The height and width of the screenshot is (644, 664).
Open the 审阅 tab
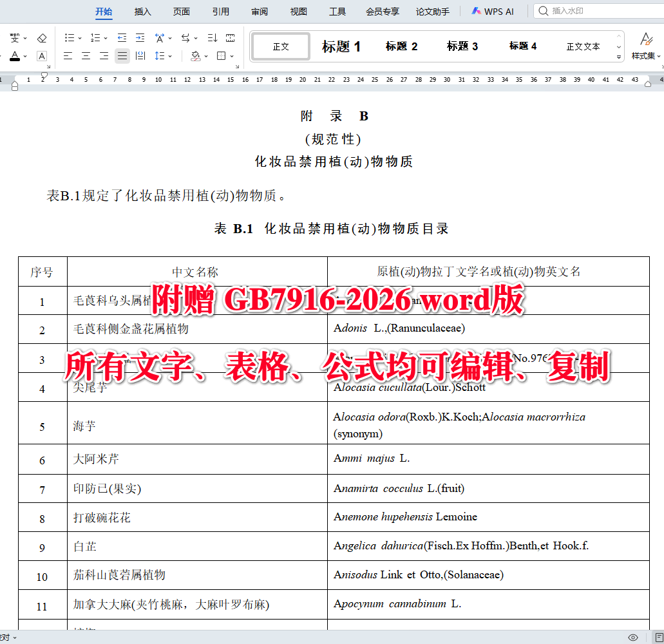[260, 12]
